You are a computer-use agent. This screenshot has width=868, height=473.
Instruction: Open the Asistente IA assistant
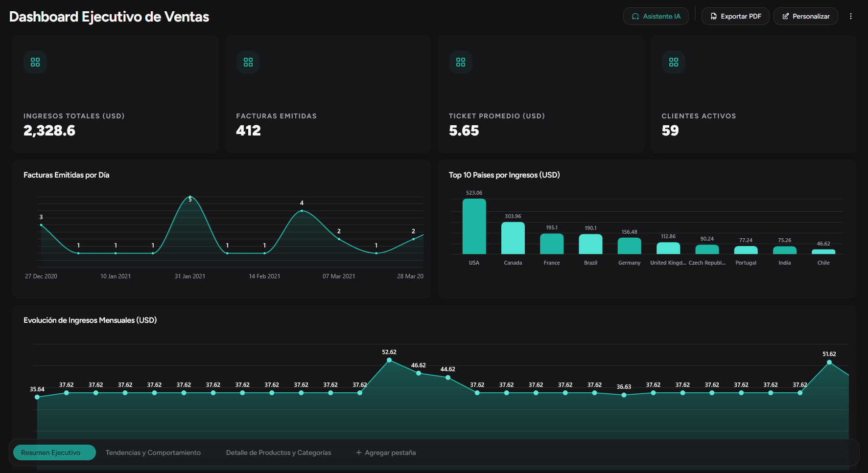656,16
